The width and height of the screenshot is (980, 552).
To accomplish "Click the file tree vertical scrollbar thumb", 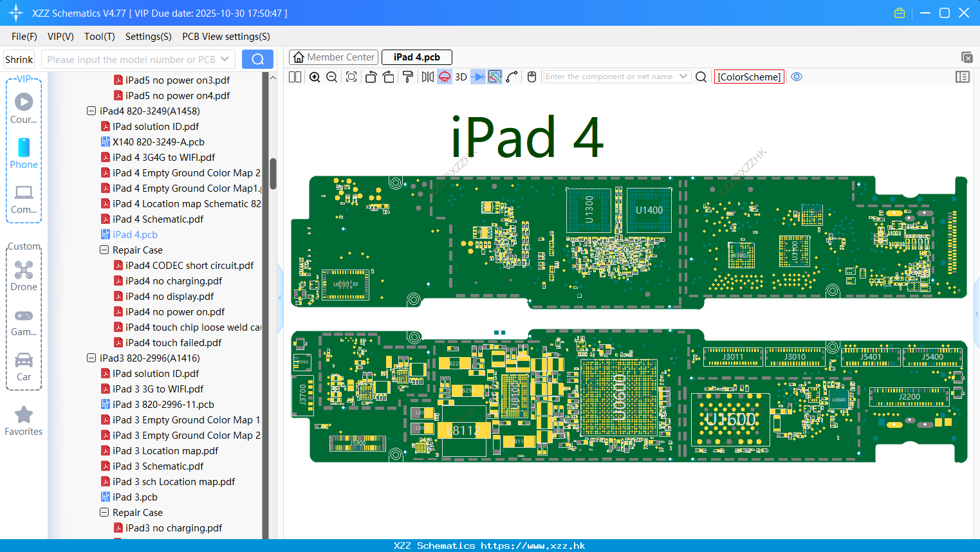I will click(x=273, y=174).
